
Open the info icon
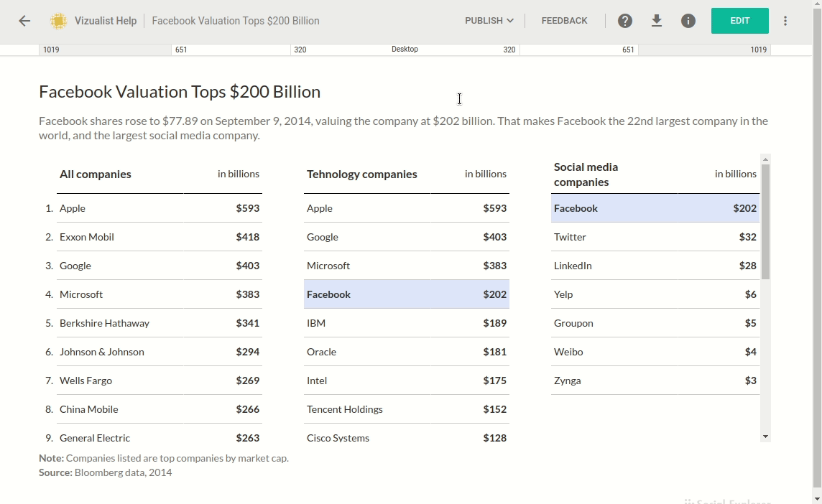(x=688, y=21)
